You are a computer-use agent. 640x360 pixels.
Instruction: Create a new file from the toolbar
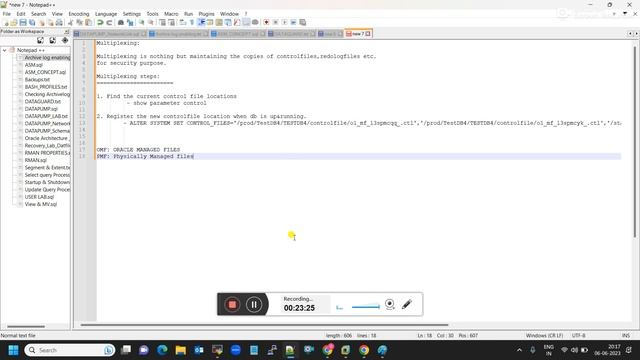(x=6, y=22)
